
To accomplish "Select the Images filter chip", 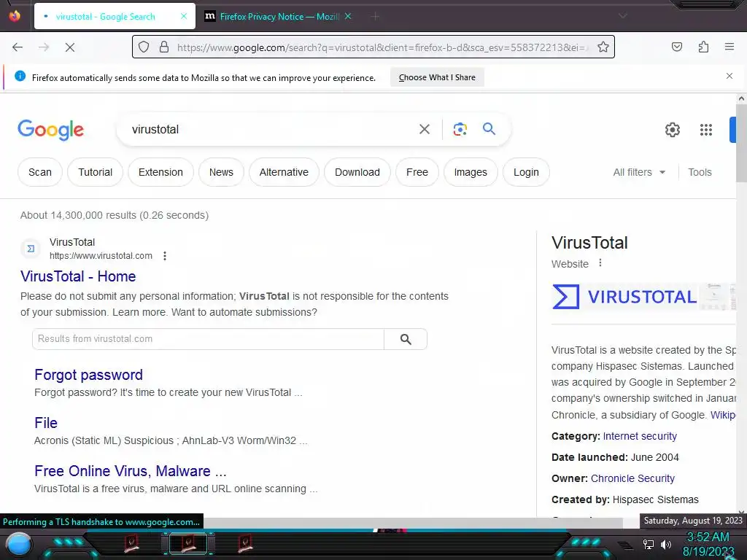I will click(x=471, y=172).
